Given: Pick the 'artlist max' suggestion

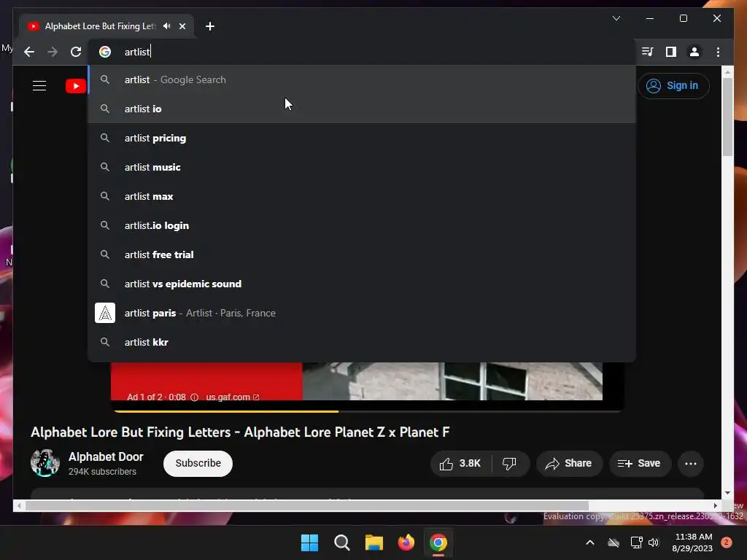Looking at the screenshot, I should pyautogui.click(x=362, y=196).
